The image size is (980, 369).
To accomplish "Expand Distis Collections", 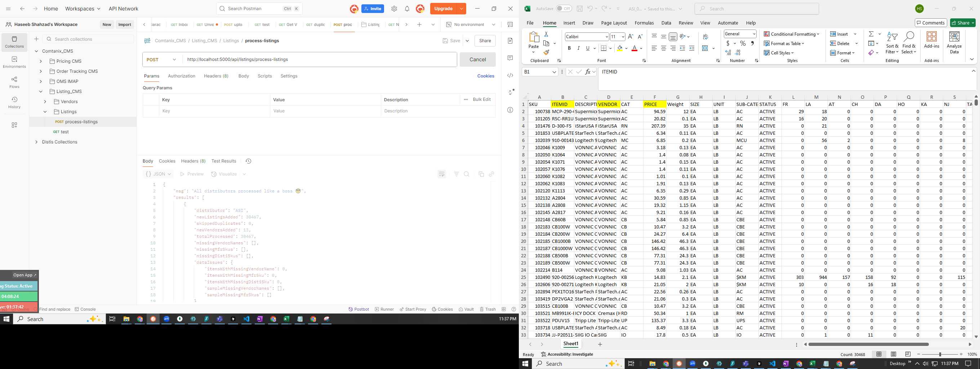I will tap(36, 142).
